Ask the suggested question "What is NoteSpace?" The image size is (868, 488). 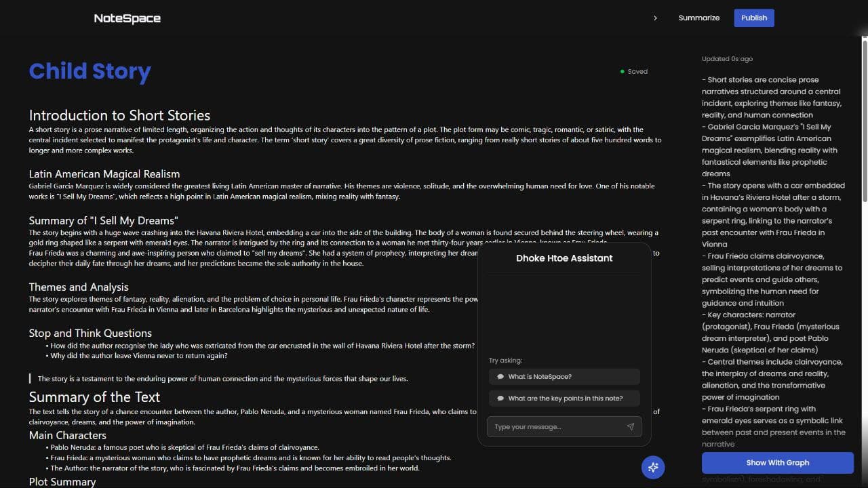(564, 376)
